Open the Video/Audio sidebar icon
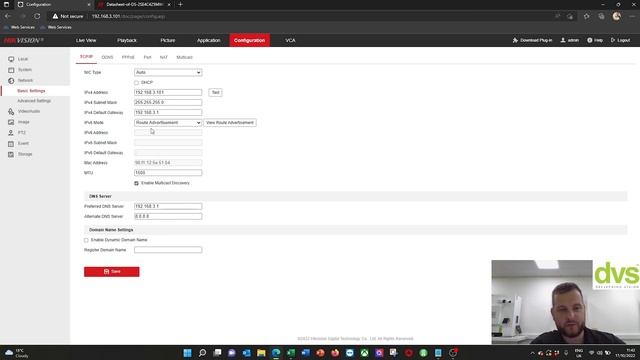This screenshot has height=360, width=640. coord(11,111)
